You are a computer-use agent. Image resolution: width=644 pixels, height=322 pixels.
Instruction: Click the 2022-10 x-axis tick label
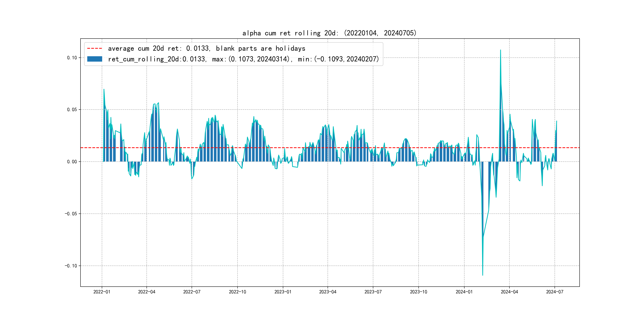coord(238,292)
